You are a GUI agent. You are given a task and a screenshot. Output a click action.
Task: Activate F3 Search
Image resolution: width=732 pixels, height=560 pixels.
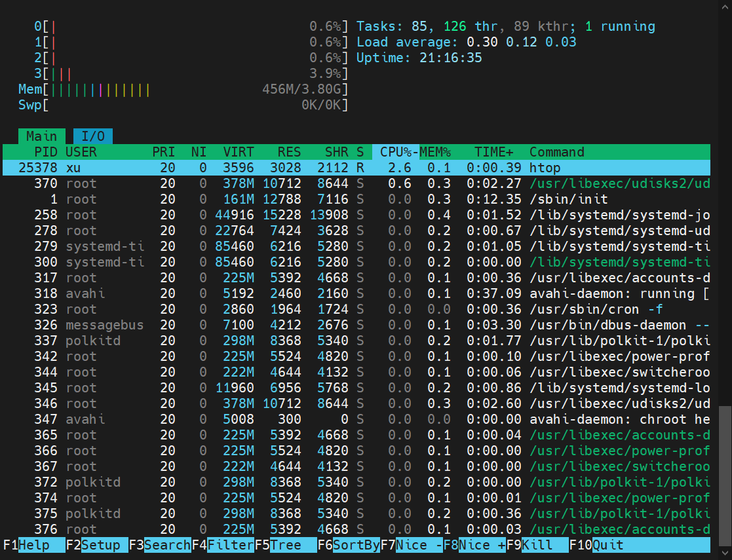point(160,545)
